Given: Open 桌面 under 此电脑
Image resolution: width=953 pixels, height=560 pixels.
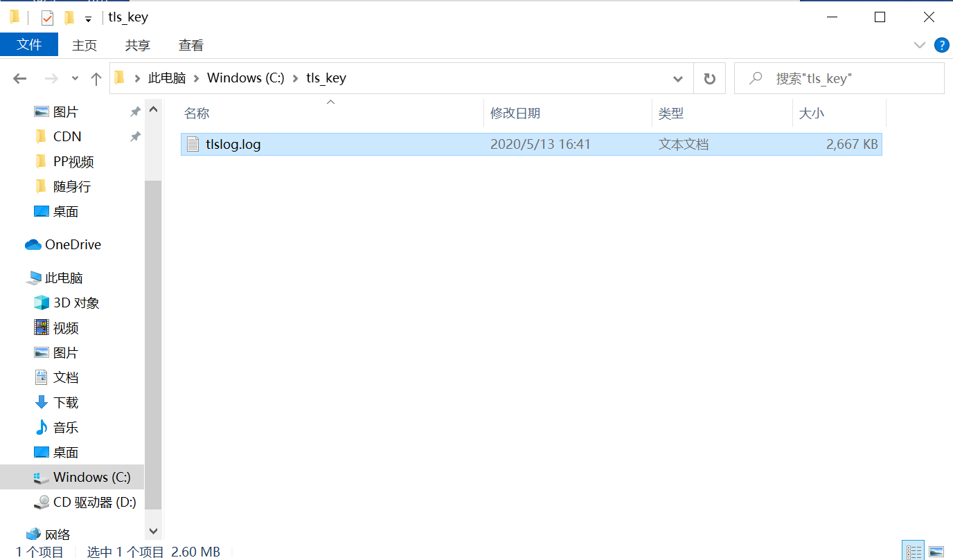Looking at the screenshot, I should click(66, 452).
